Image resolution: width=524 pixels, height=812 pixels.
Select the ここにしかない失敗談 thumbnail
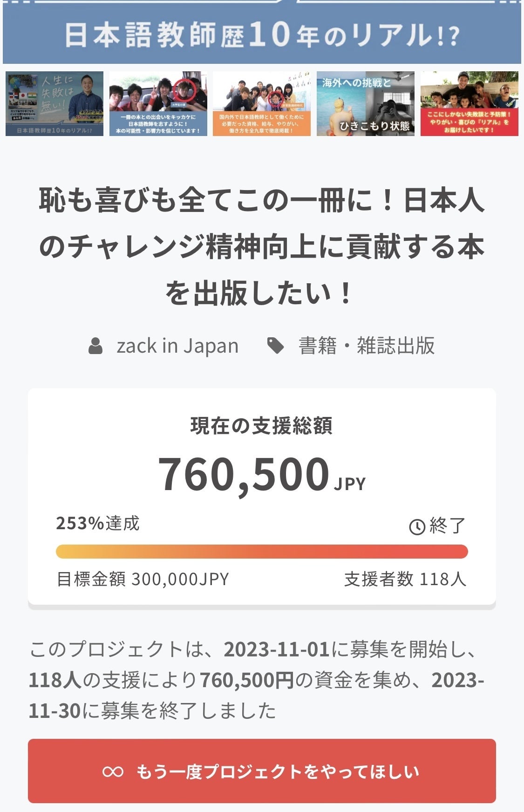[469, 104]
